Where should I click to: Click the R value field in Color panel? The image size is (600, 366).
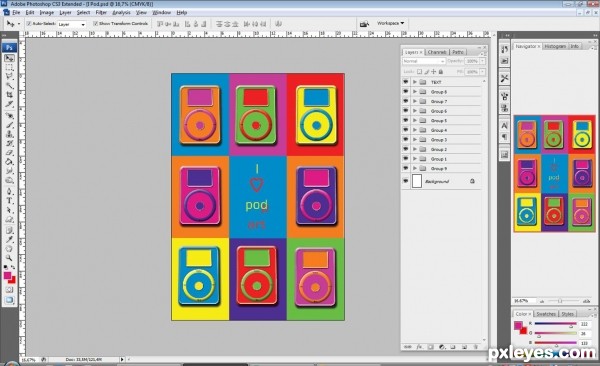(x=584, y=324)
